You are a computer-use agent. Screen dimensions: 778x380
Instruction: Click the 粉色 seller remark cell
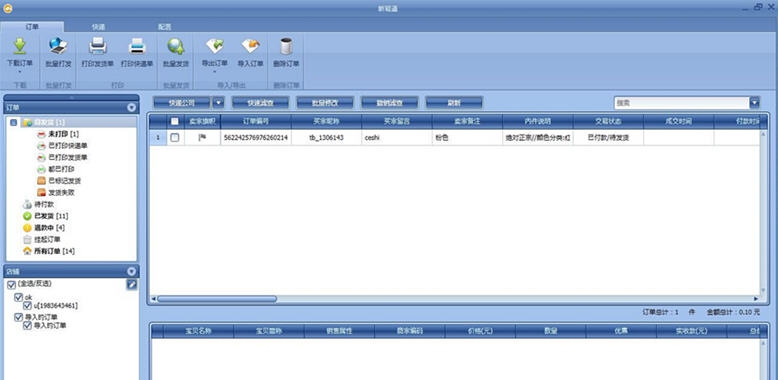(x=467, y=138)
